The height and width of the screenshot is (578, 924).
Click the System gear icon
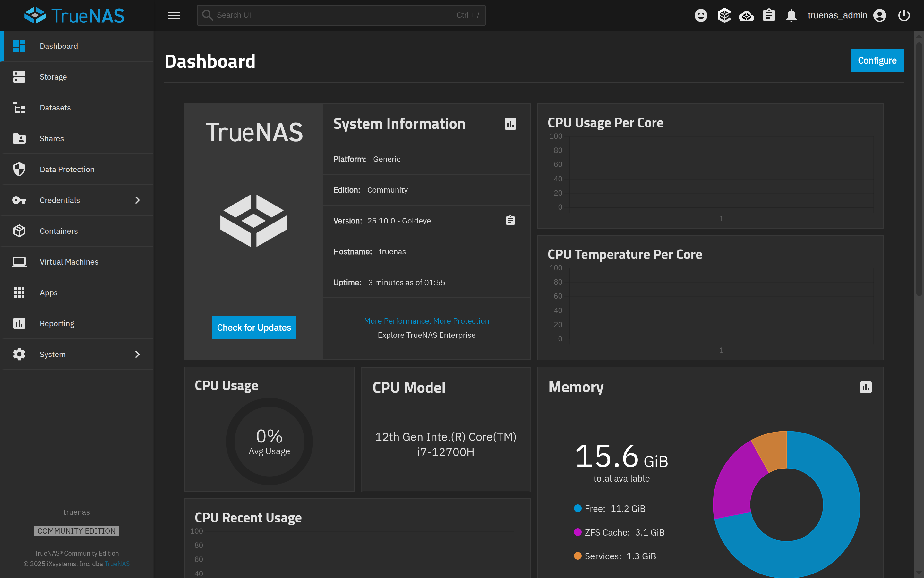[19, 355]
